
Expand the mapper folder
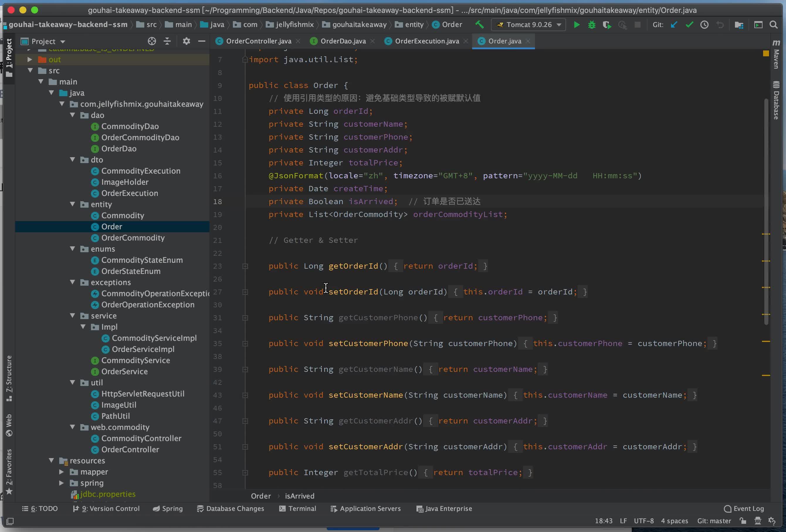coord(62,472)
